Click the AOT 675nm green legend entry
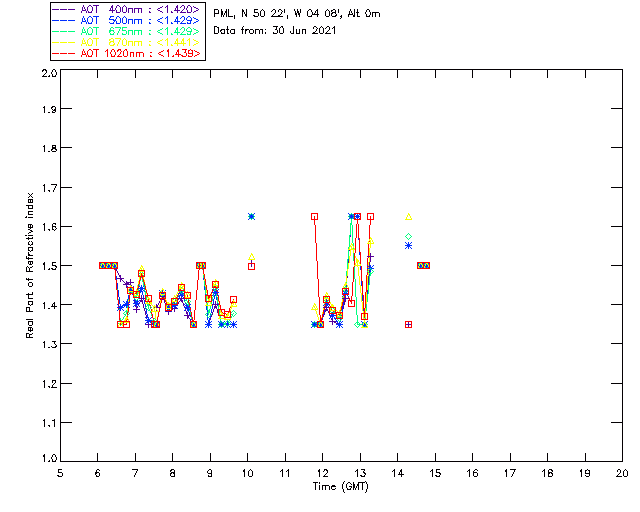640x512 pixels. [126, 31]
